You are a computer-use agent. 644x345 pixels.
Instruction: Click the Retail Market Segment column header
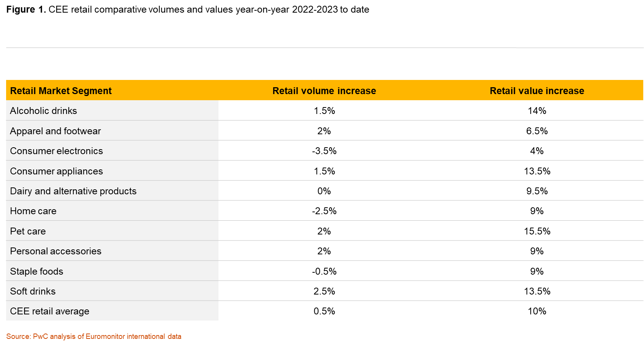(61, 91)
